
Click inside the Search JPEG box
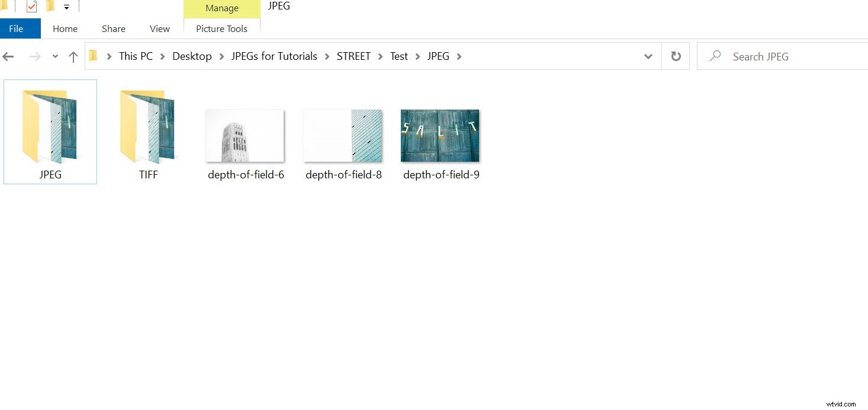click(x=770, y=56)
